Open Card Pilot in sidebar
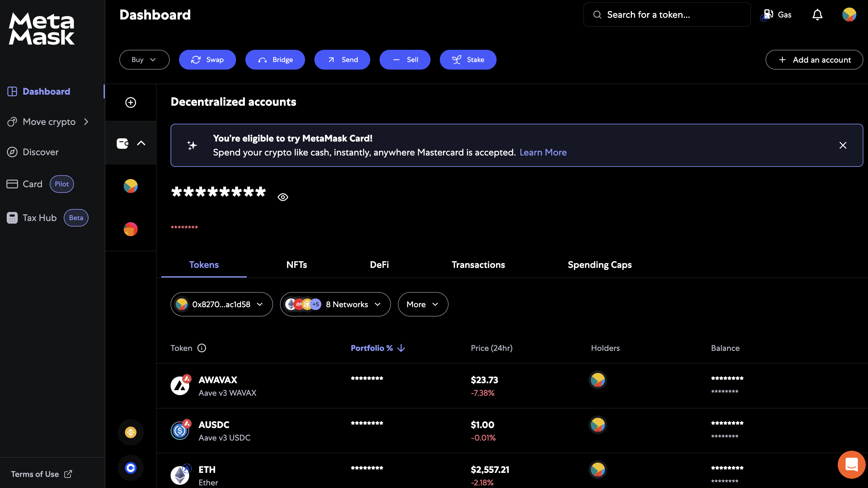 pyautogui.click(x=40, y=184)
